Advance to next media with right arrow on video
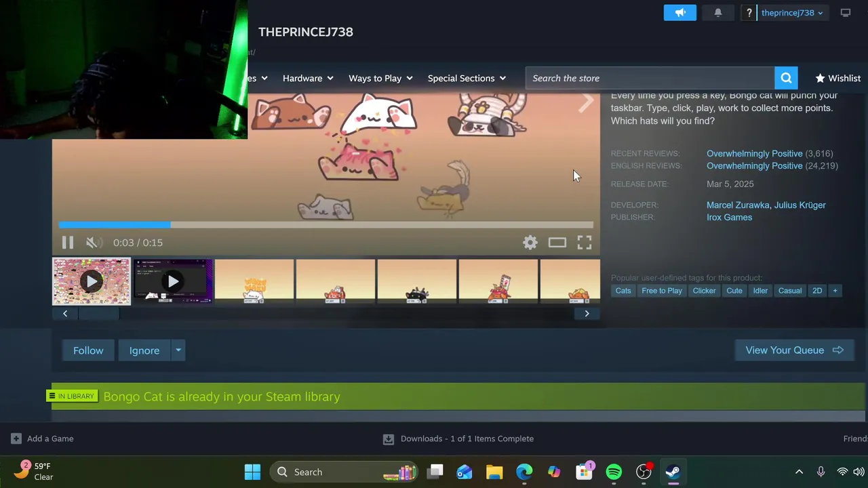 point(586,102)
